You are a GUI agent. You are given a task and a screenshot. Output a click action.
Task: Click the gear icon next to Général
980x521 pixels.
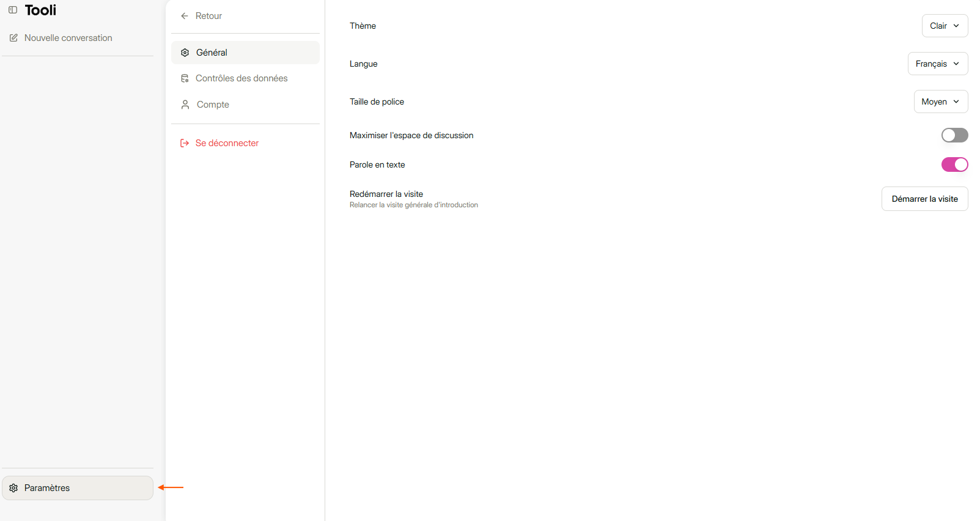click(185, 53)
